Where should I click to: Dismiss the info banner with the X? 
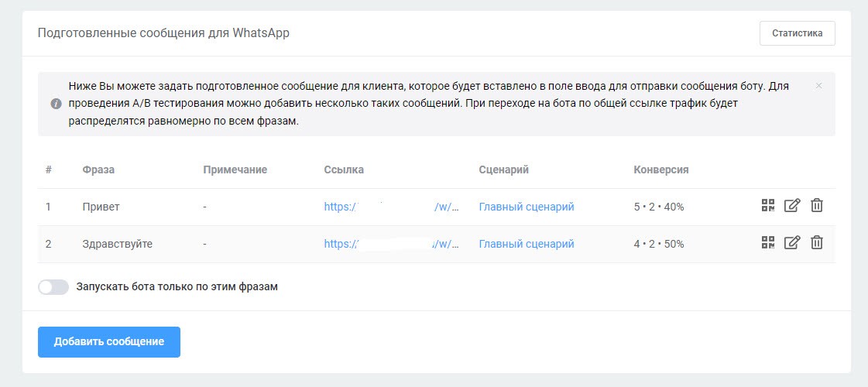click(818, 86)
